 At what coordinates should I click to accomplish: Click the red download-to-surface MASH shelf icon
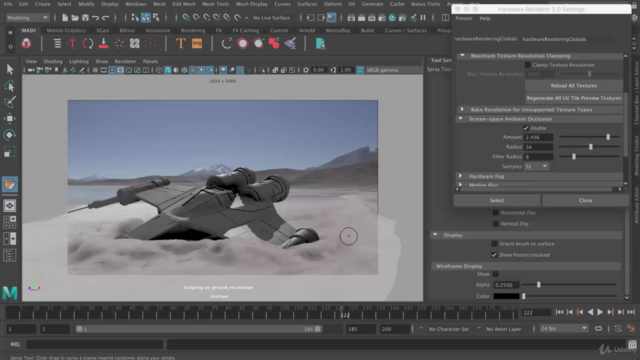104,43
